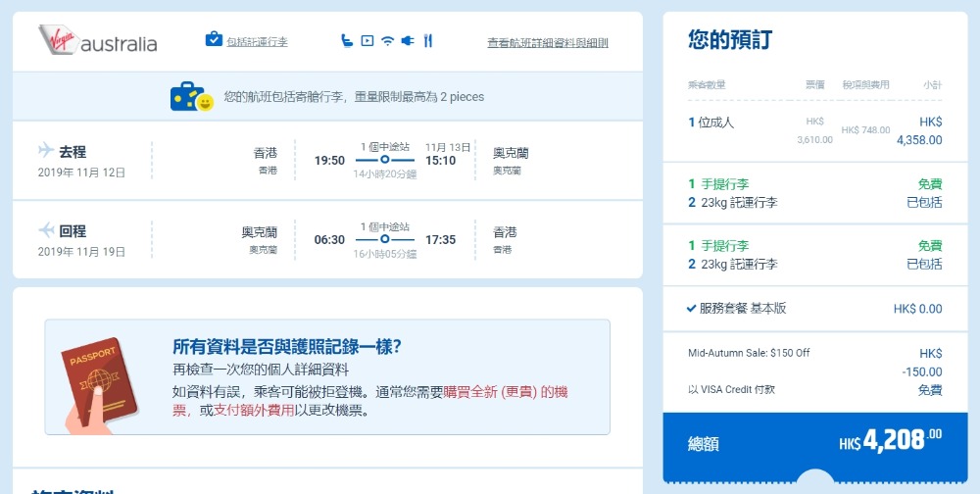The width and height of the screenshot is (980, 494).
Task: Open 查看航班詳細資料與細則 flight details link
Action: point(547,43)
